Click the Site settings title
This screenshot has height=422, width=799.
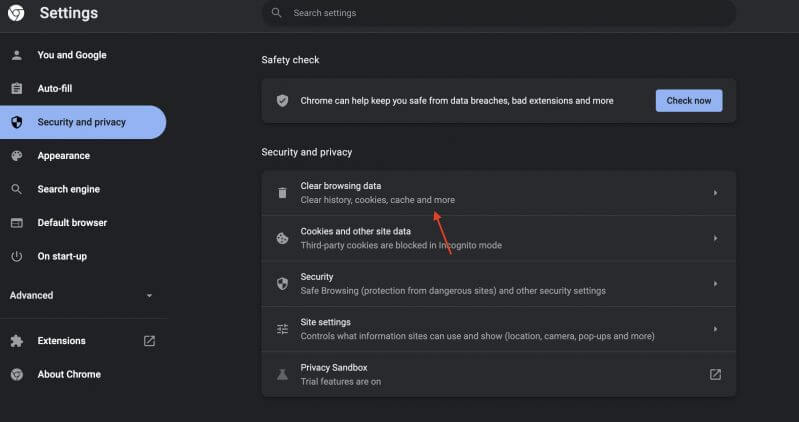point(326,322)
